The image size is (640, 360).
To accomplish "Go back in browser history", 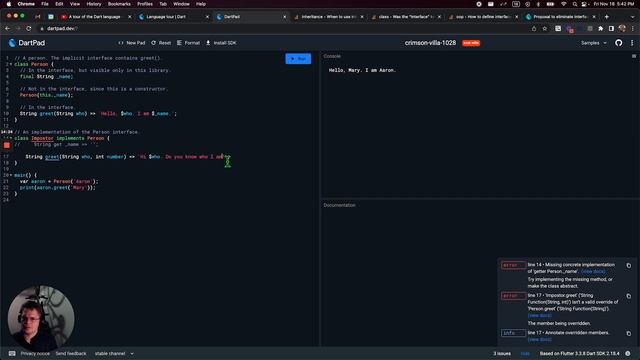I will [7, 29].
